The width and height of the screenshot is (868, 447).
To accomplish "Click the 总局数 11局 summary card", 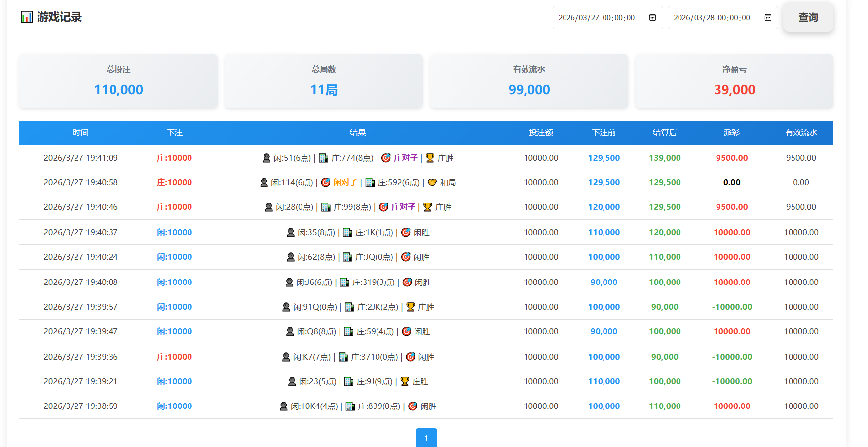I will [324, 81].
